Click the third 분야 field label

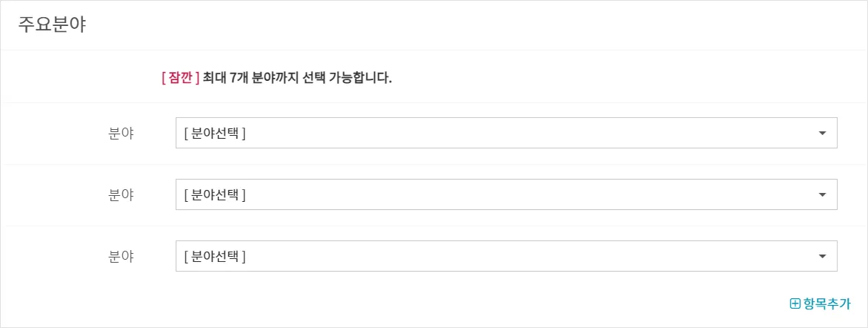tap(121, 257)
